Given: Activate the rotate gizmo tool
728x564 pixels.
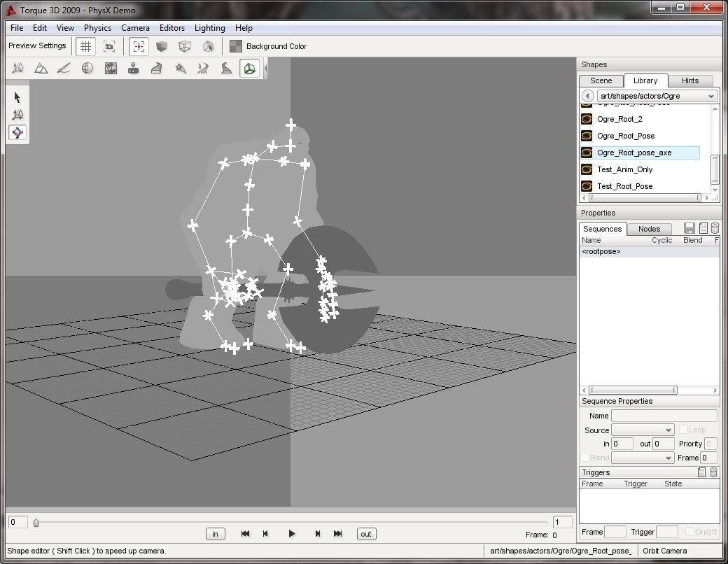Looking at the screenshot, I should point(17,132).
